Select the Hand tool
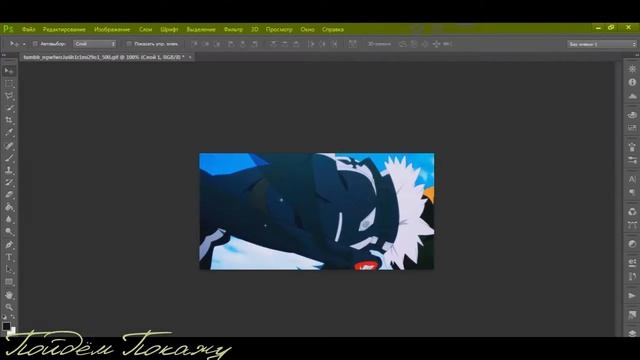 [9, 295]
